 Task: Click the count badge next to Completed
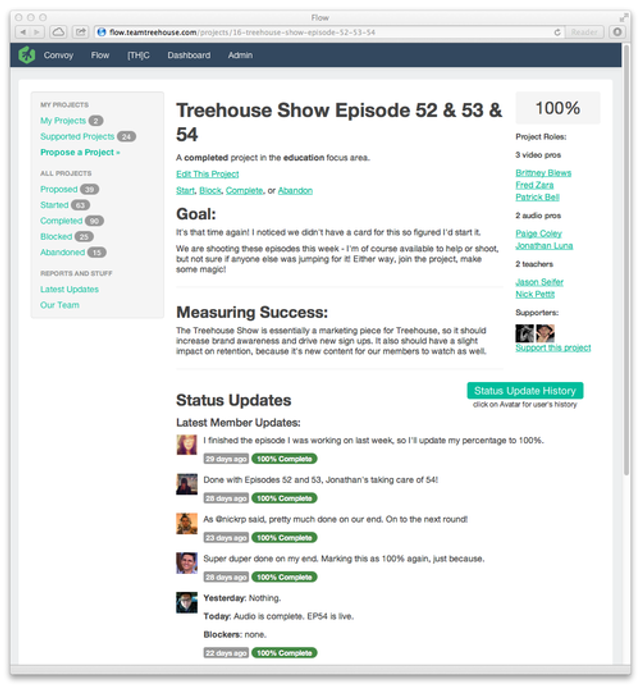tap(94, 221)
